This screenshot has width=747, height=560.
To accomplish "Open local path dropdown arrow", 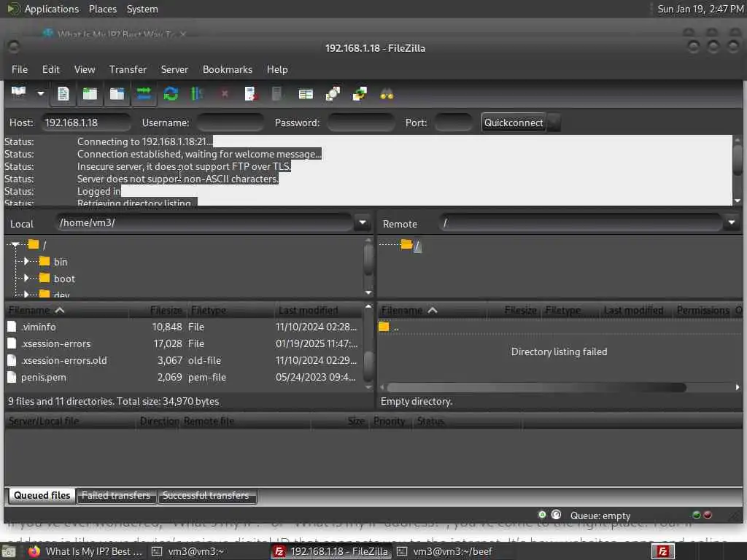I will click(363, 222).
